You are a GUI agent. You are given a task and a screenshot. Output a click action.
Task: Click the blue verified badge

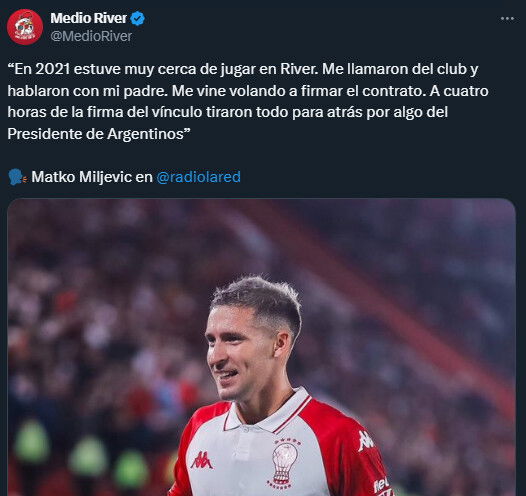pyautogui.click(x=137, y=18)
